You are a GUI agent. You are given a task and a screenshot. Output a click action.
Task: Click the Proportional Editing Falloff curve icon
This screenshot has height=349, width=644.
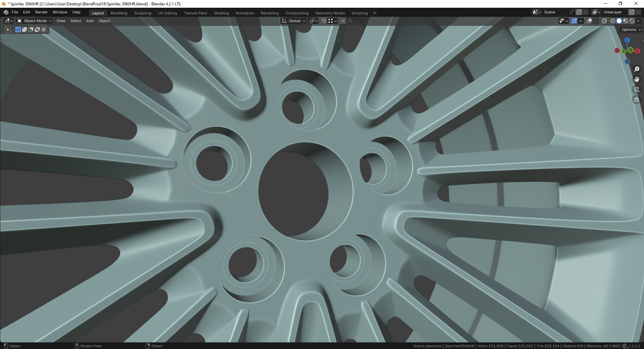pos(351,21)
